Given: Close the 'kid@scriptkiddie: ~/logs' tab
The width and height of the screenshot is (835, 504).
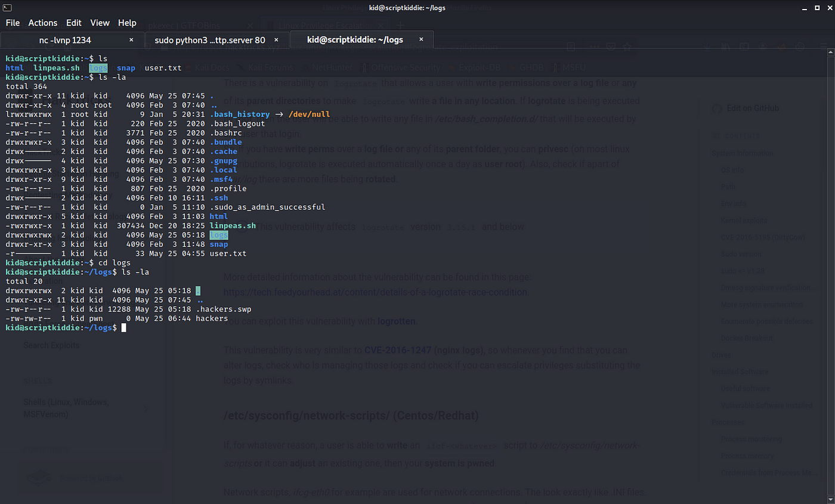Looking at the screenshot, I should point(422,40).
